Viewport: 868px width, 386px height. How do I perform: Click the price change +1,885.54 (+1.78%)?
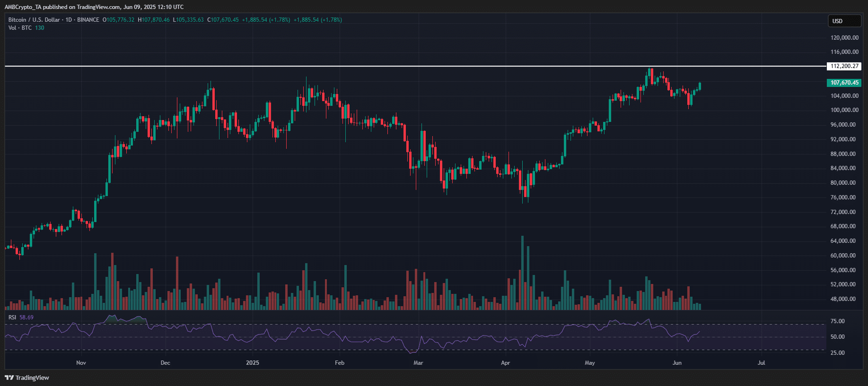266,20
